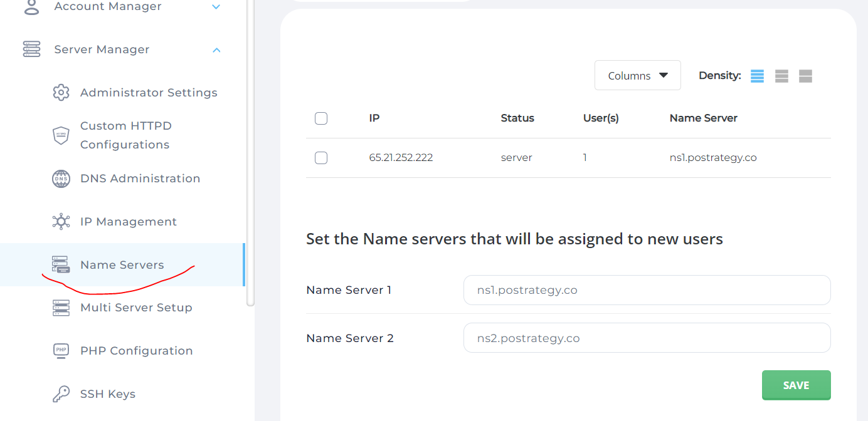Click the green SAVE button
This screenshot has width=868, height=421.
coord(796,385)
